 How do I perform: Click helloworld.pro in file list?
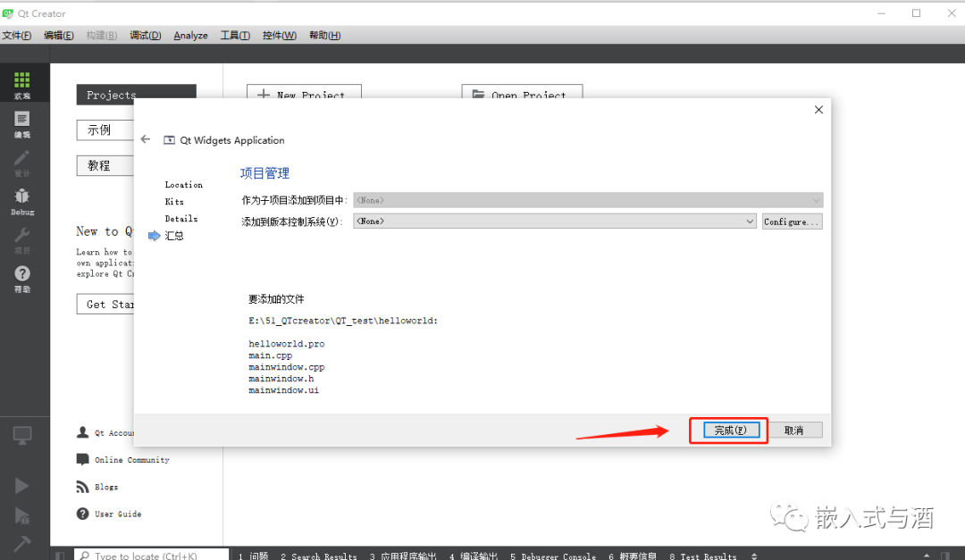pyautogui.click(x=286, y=344)
